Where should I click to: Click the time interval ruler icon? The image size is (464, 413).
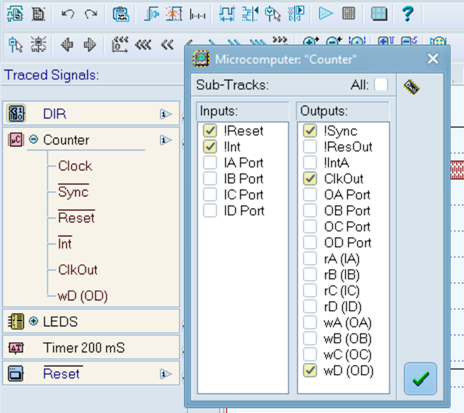(197, 15)
